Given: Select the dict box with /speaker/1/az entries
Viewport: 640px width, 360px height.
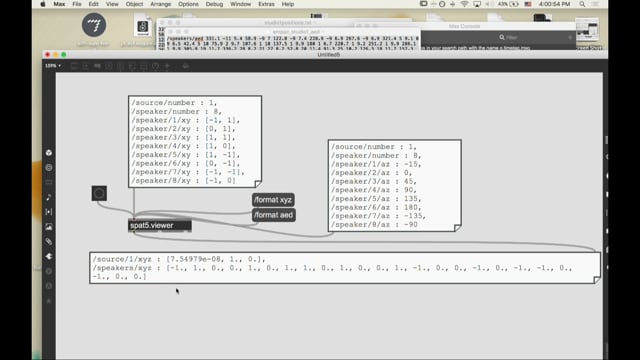Looking at the screenshot, I should point(395,186).
